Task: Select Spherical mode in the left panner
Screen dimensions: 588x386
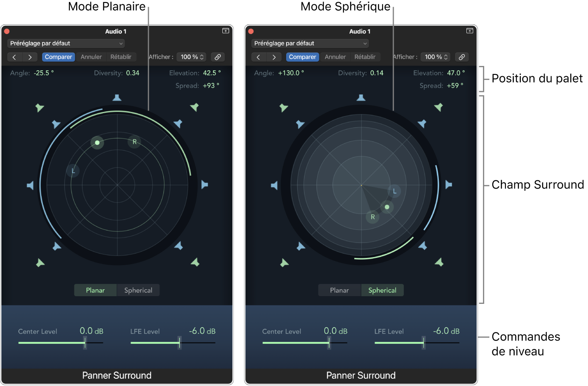Action: 138,290
